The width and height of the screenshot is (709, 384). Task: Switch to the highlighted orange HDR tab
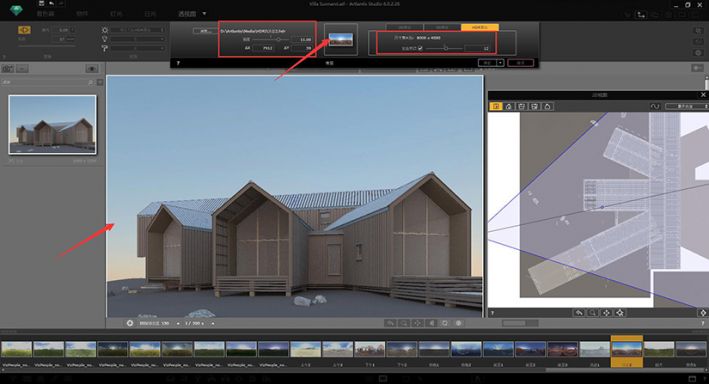480,28
